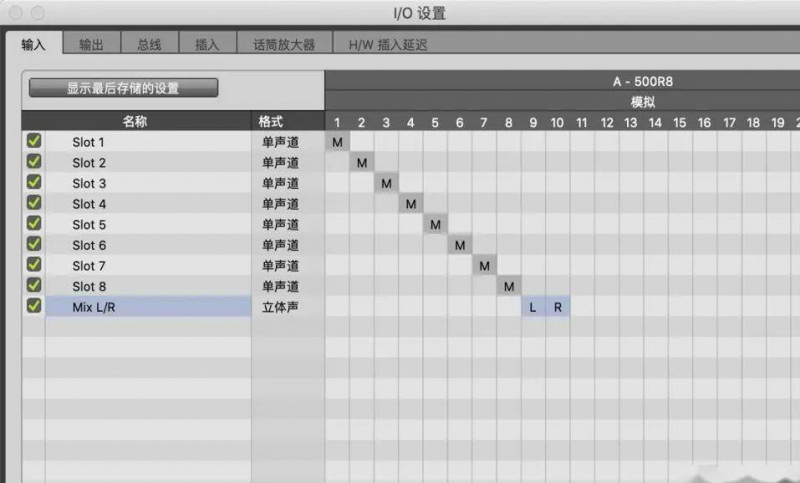The width and height of the screenshot is (800, 483).
Task: Open format dropdown for Slot 6
Action: click(280, 246)
